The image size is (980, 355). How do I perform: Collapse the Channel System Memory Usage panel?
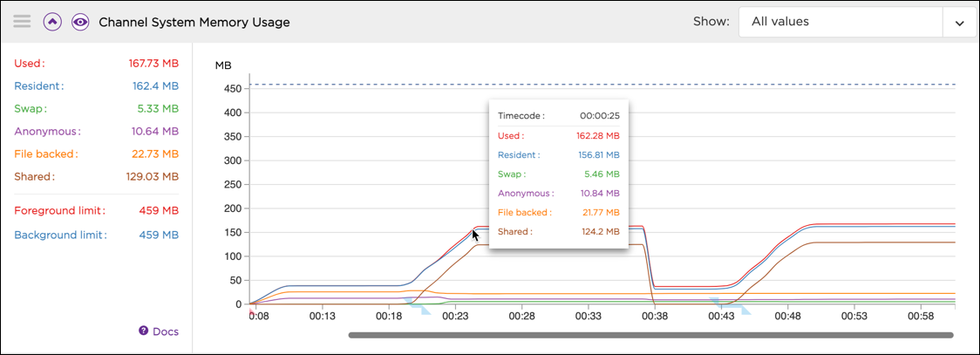pyautogui.click(x=52, y=22)
